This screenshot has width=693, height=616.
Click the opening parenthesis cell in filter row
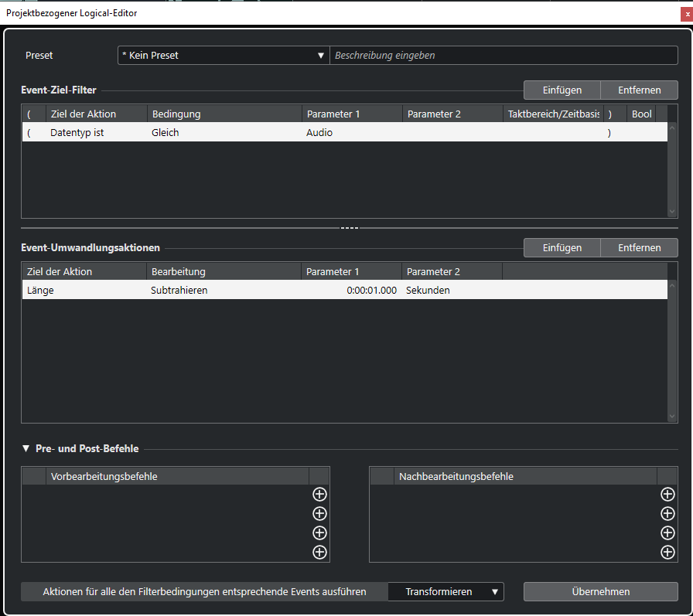(x=34, y=132)
